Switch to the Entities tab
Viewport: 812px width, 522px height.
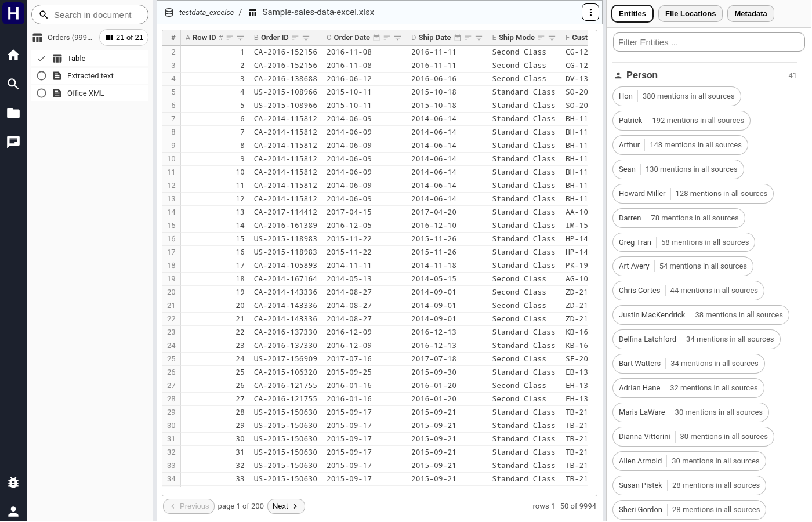tap(632, 14)
